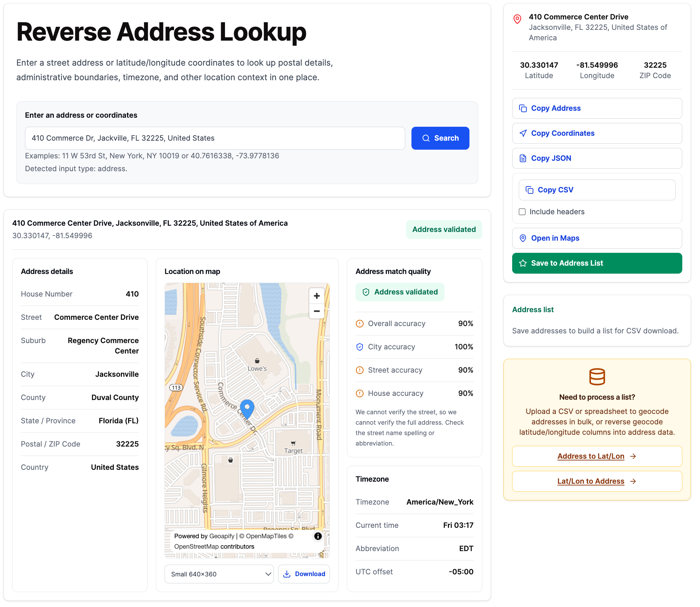Image resolution: width=700 pixels, height=607 pixels.
Task: Click the shield icon beside Address validated
Action: (366, 292)
